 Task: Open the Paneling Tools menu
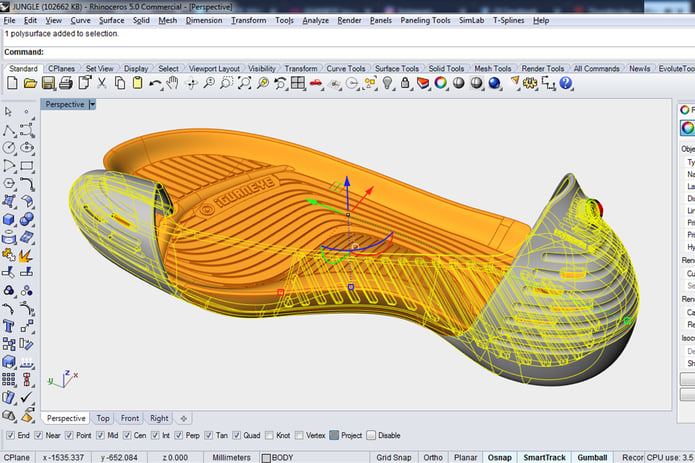click(x=425, y=20)
